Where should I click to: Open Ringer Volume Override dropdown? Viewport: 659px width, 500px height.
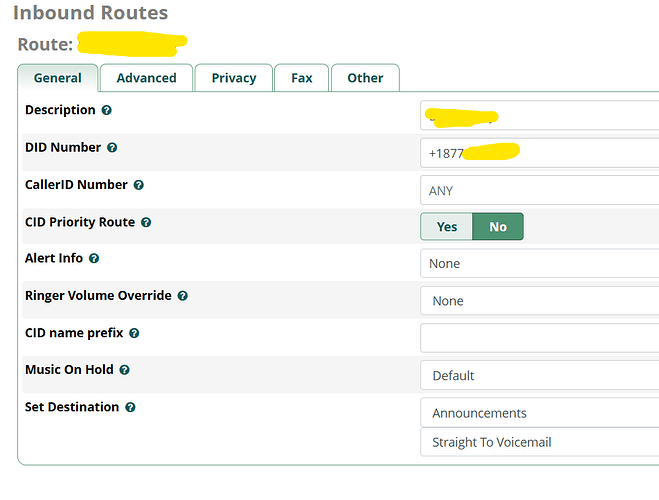pyautogui.click(x=540, y=301)
